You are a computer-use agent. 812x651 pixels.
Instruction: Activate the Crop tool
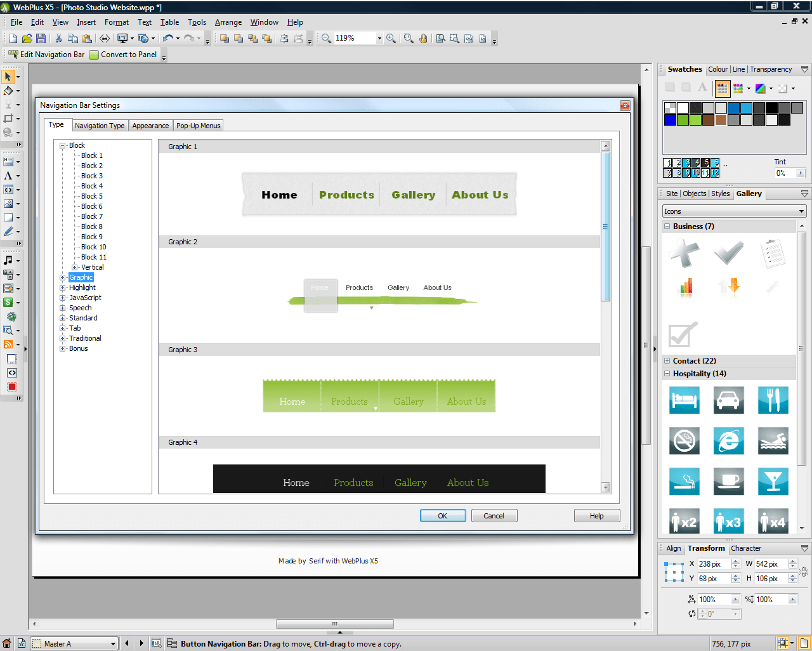(x=8, y=117)
